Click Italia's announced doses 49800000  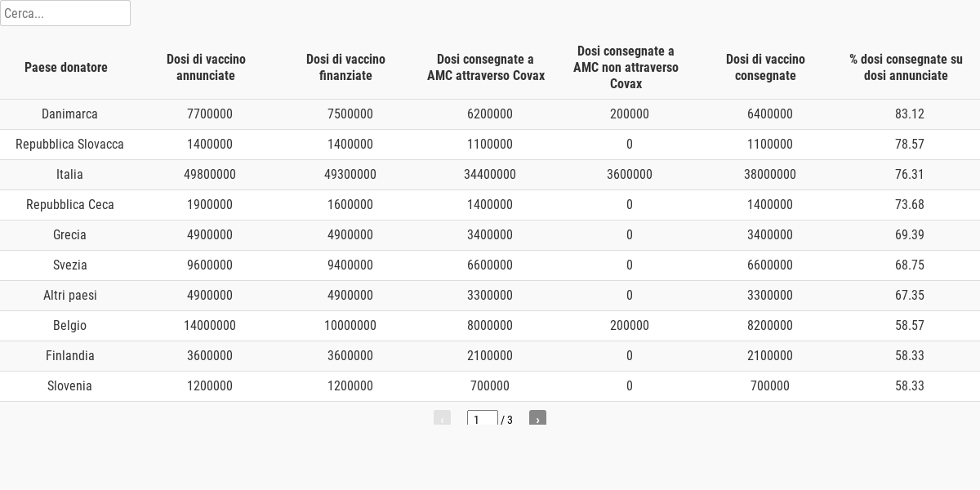[210, 175]
